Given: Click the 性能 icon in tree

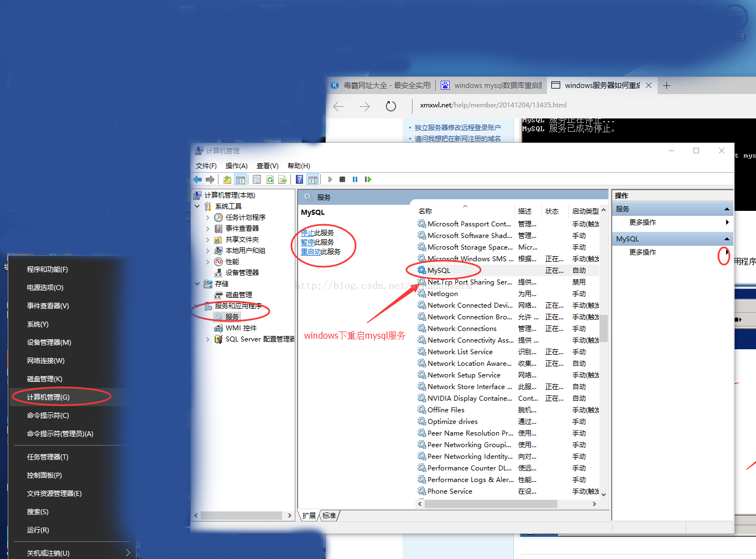Looking at the screenshot, I should (218, 262).
